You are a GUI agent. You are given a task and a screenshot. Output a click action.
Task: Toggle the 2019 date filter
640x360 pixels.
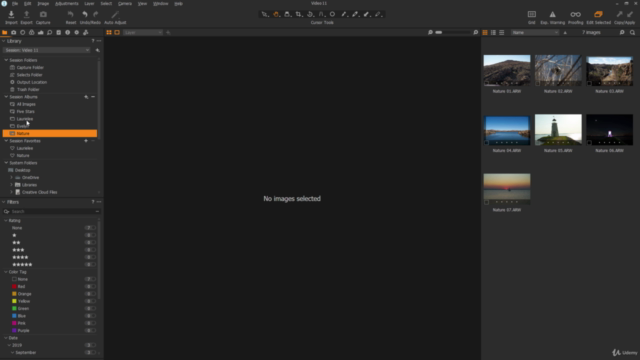click(91, 345)
